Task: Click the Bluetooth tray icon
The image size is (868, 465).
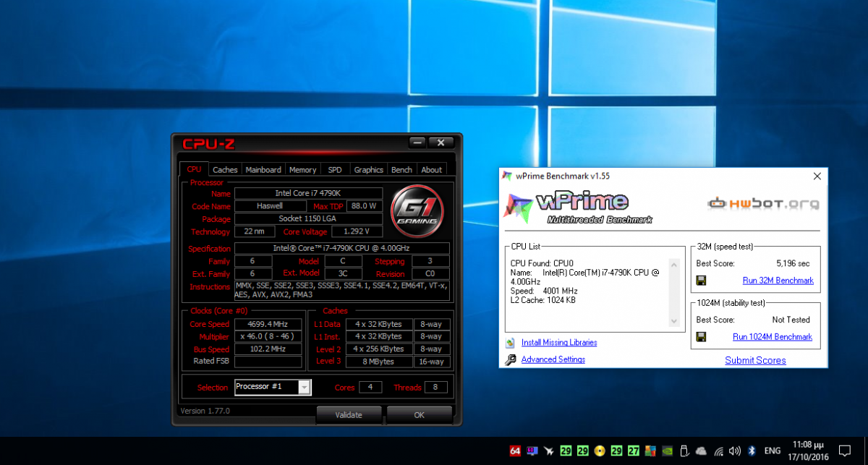Action: (x=752, y=451)
